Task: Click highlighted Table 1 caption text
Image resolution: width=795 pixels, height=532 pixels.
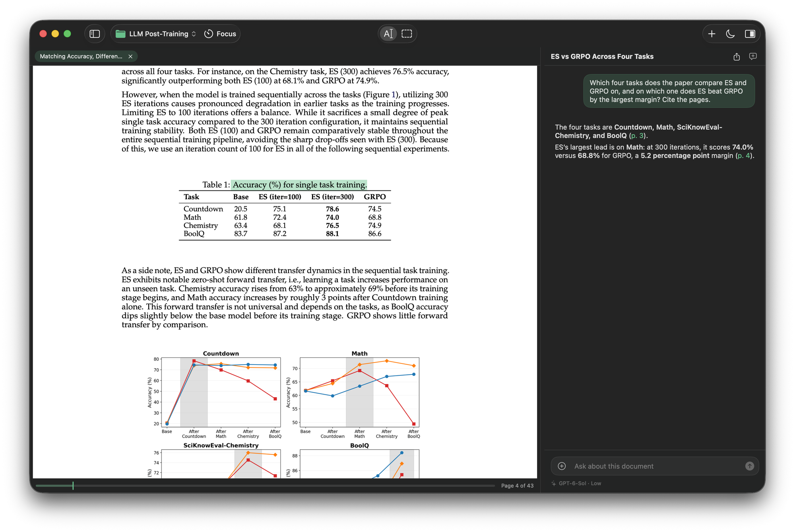Action: click(299, 184)
